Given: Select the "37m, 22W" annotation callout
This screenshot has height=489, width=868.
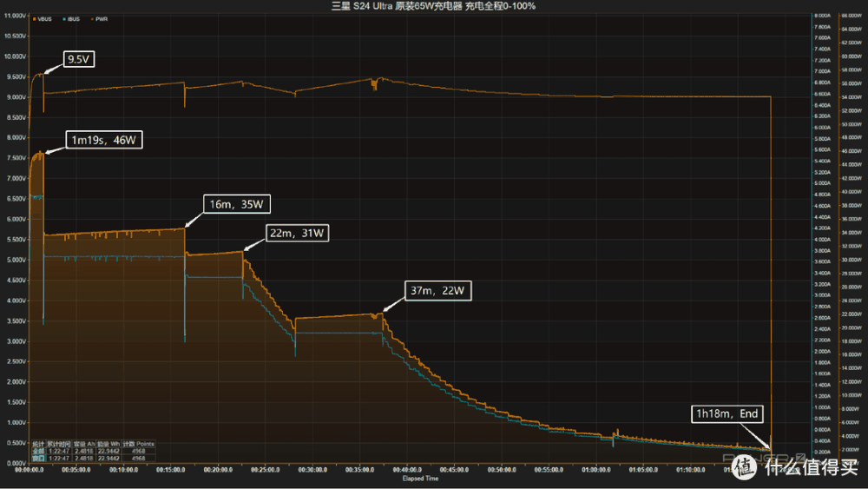Looking at the screenshot, I should point(437,291).
